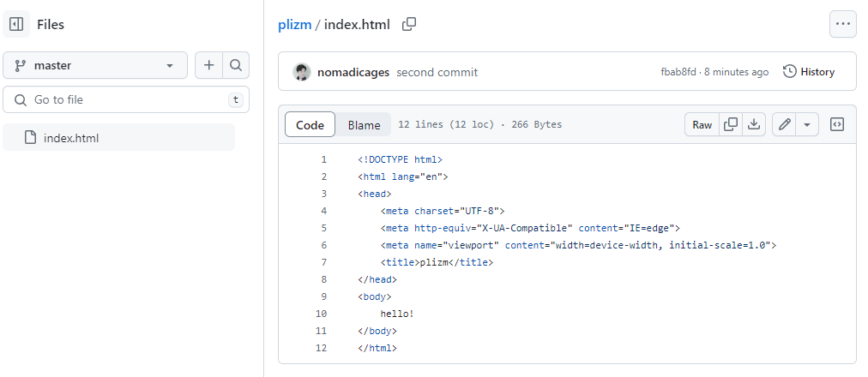View the file History
The height and width of the screenshot is (377, 868).
(809, 72)
